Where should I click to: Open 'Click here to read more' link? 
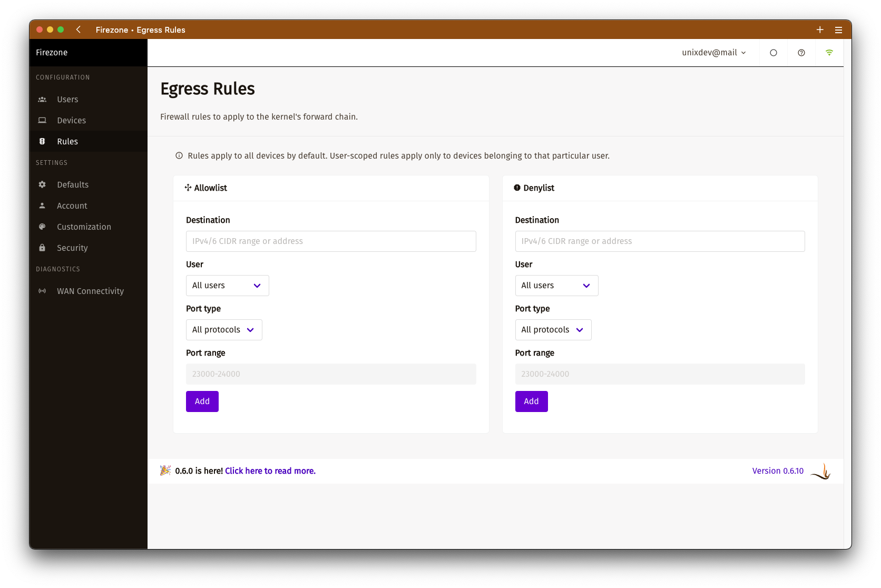(x=270, y=471)
